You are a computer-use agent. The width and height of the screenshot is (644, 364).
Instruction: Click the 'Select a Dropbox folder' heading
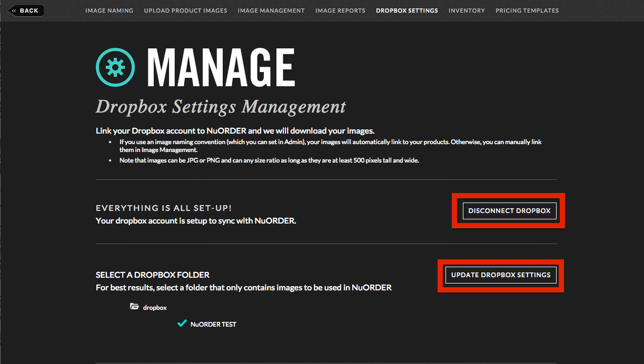[x=153, y=275]
